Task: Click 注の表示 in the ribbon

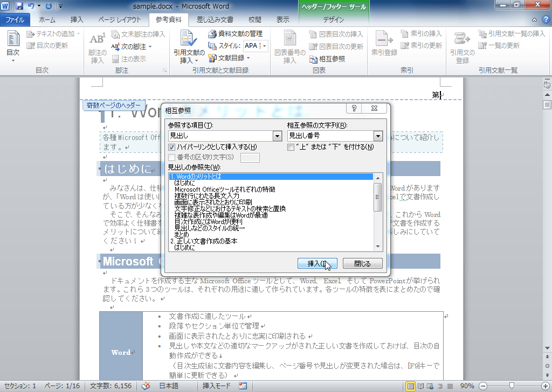Action: pyautogui.click(x=129, y=59)
